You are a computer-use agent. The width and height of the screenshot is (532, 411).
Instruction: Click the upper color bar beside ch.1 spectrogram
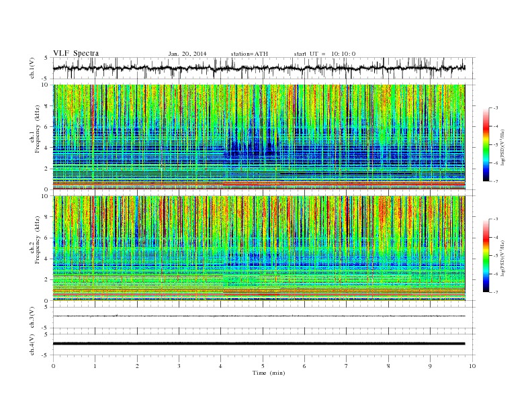(486, 144)
